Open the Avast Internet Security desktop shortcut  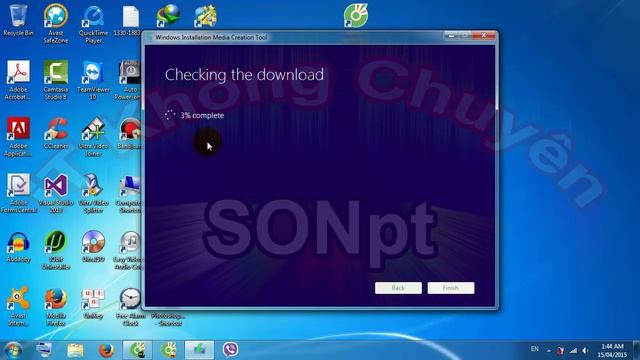tap(18, 306)
